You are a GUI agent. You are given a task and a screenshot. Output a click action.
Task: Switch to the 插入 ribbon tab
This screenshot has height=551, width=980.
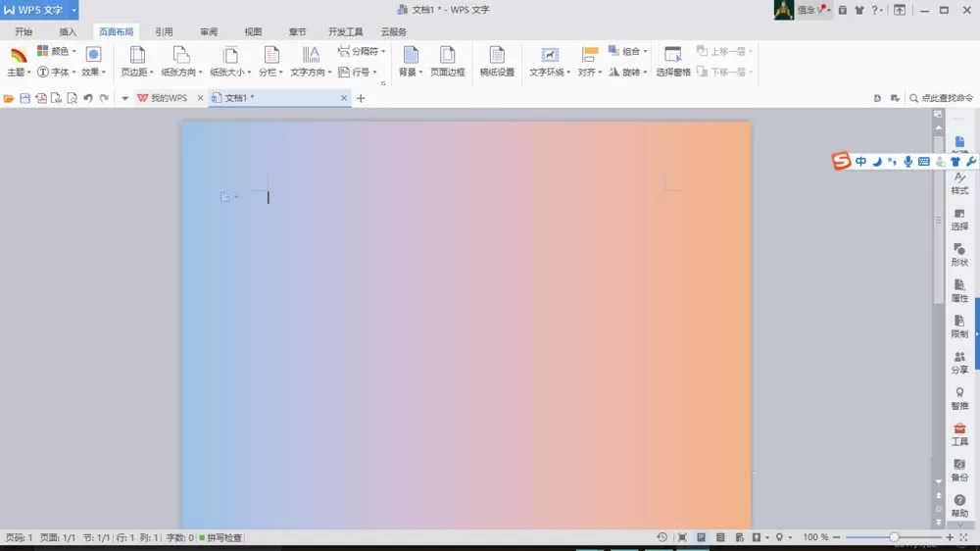68,32
